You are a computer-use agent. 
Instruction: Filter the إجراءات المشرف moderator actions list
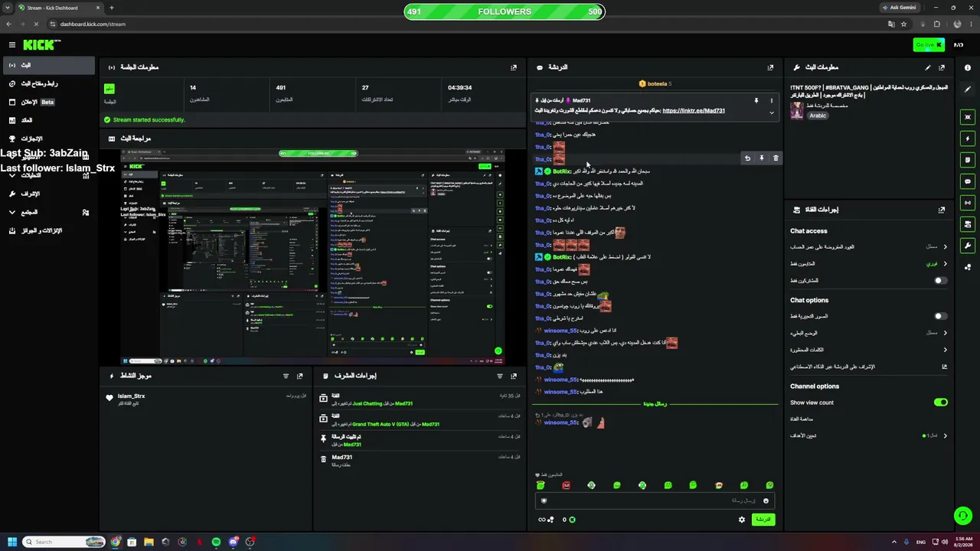pyautogui.click(x=500, y=377)
